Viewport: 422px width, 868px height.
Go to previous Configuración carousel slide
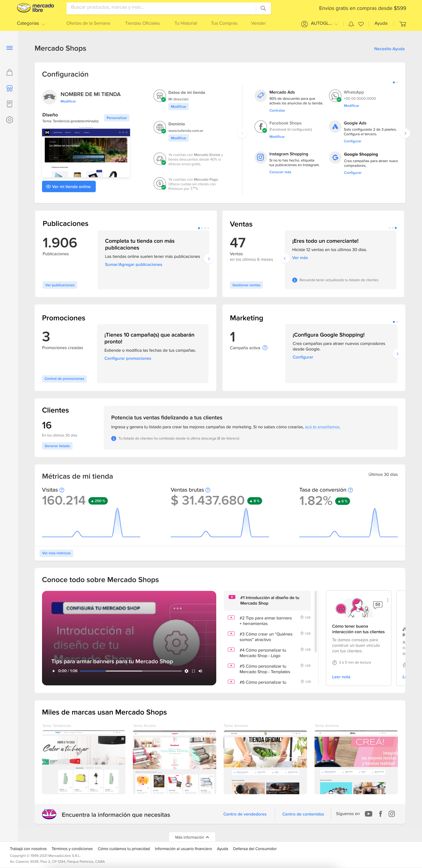(242, 133)
